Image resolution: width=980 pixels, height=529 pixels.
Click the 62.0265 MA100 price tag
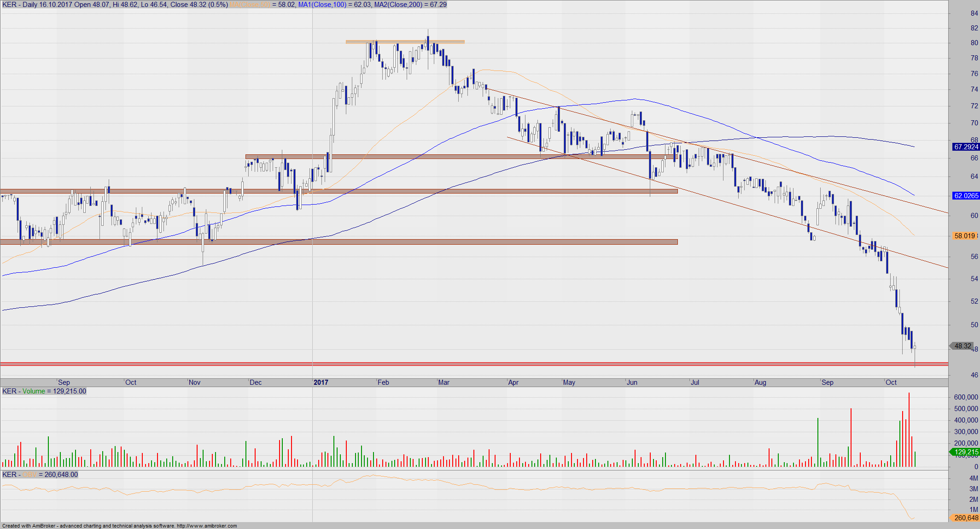965,196
